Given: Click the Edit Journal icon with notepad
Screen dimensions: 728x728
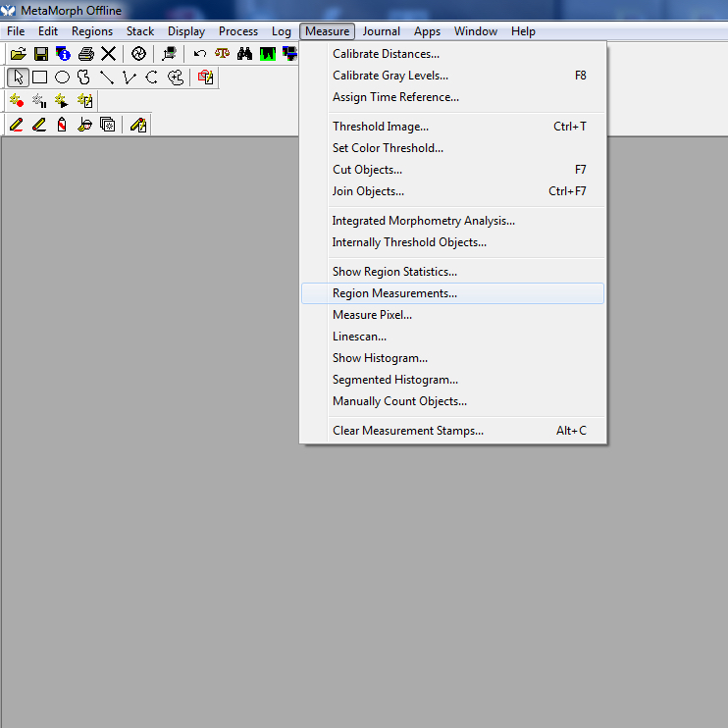Looking at the screenshot, I should (x=85, y=100).
